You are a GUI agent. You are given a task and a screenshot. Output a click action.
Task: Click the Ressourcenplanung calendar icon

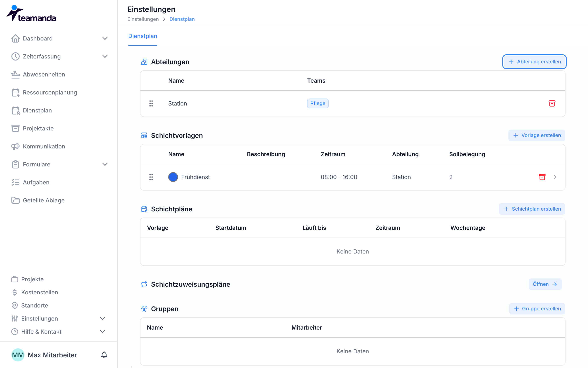coord(15,92)
